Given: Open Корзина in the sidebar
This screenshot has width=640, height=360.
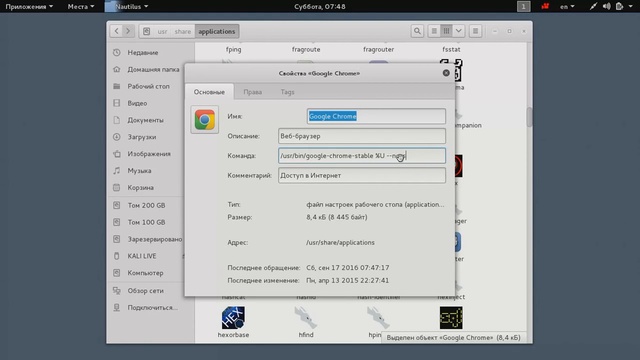Looking at the screenshot, I should pos(140,188).
